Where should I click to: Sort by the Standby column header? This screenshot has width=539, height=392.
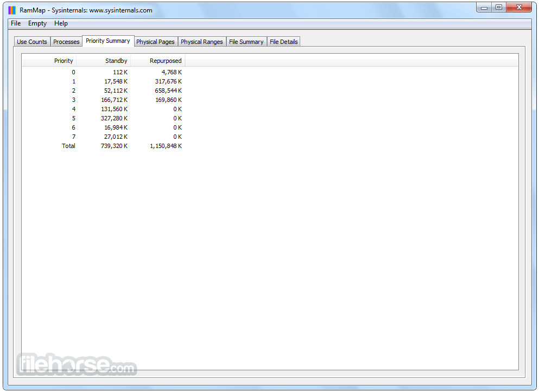click(x=104, y=61)
